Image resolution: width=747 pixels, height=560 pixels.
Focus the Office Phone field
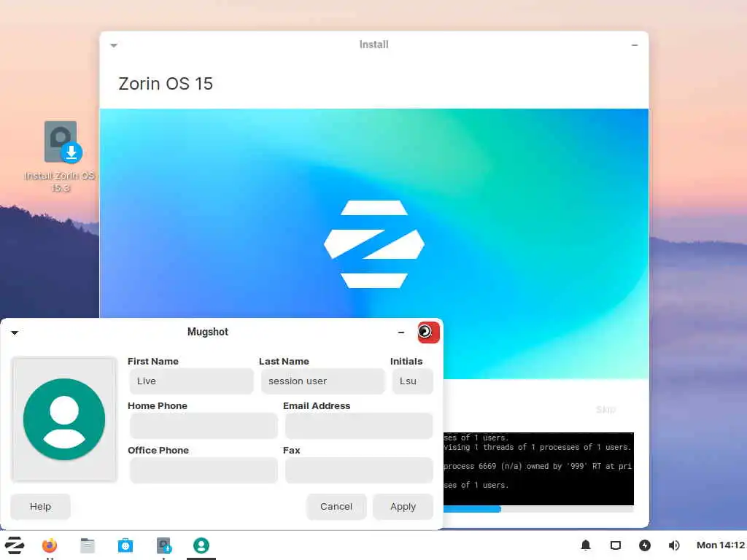204,470
